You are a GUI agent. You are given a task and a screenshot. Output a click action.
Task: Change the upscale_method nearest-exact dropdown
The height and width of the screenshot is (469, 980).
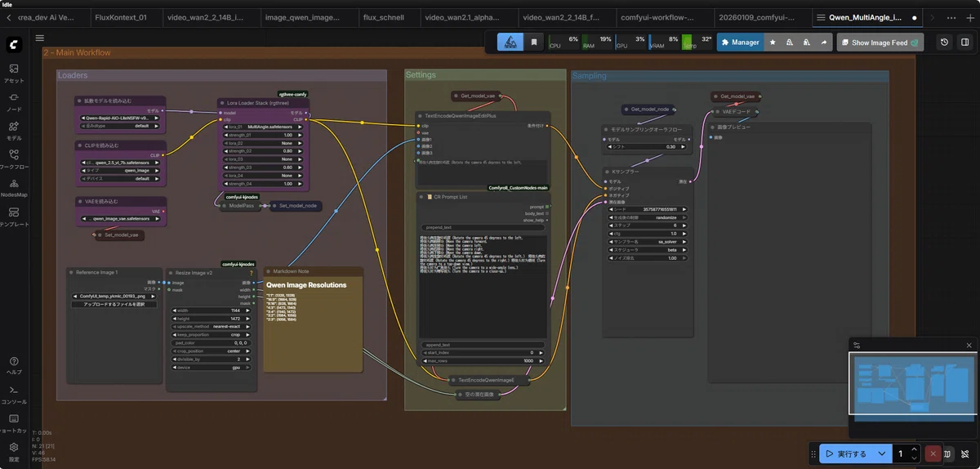[212, 327]
